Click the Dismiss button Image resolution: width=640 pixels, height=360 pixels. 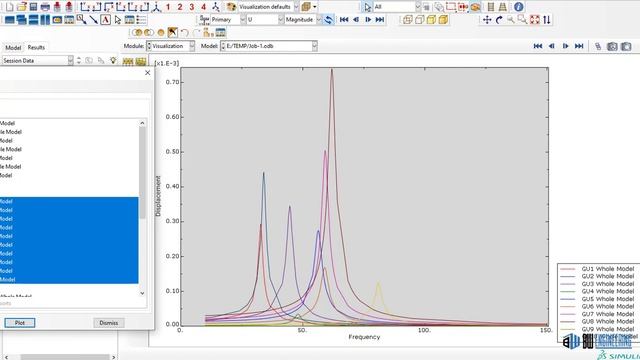[x=109, y=323]
